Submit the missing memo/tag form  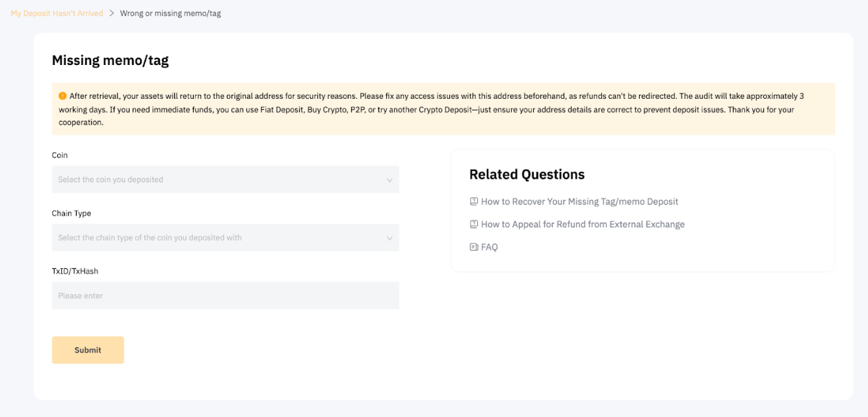[x=88, y=349]
